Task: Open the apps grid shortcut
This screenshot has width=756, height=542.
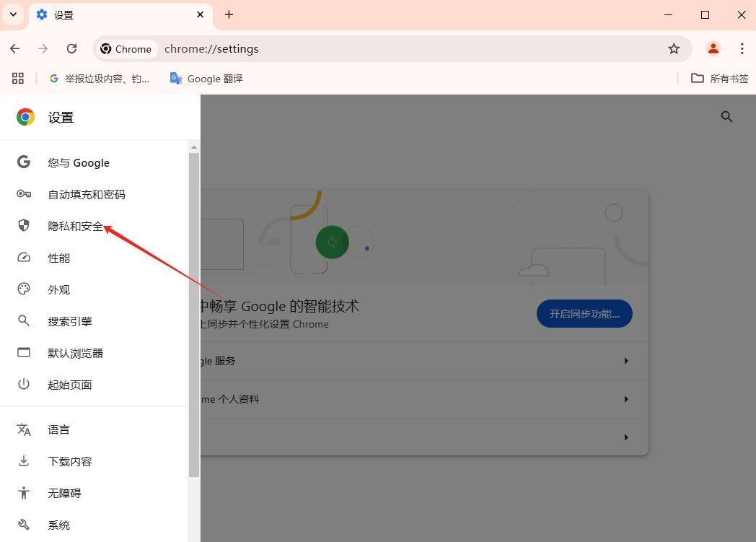Action: [18, 78]
